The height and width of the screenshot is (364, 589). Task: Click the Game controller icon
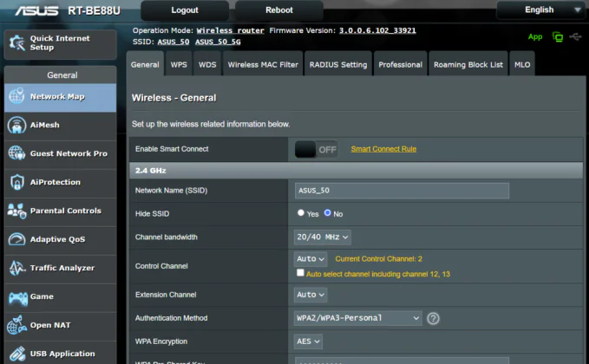(x=17, y=298)
